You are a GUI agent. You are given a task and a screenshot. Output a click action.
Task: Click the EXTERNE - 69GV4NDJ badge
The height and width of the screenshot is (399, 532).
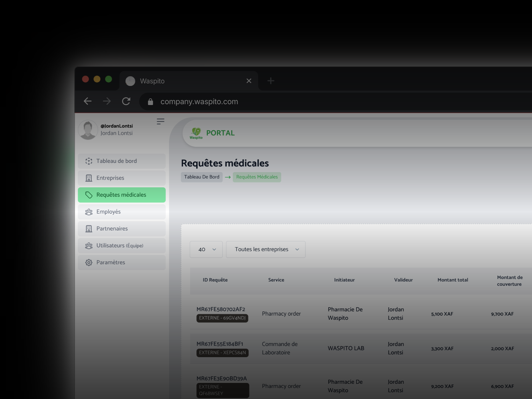[222, 318]
